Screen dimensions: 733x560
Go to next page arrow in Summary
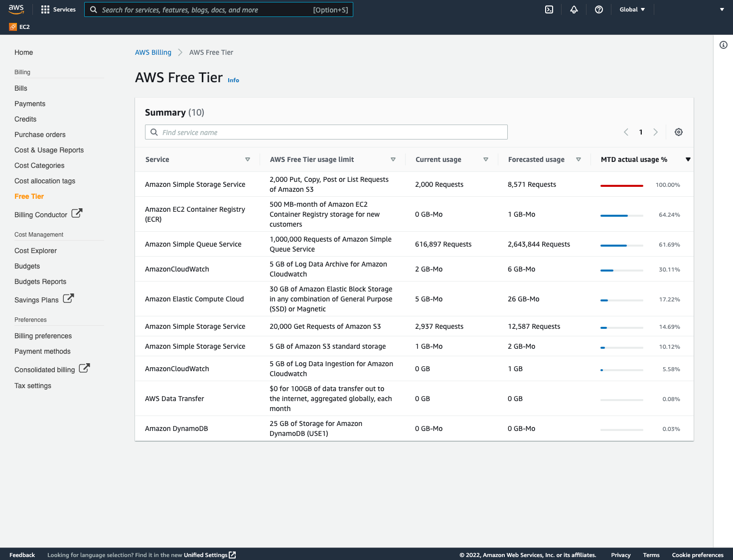(x=656, y=132)
